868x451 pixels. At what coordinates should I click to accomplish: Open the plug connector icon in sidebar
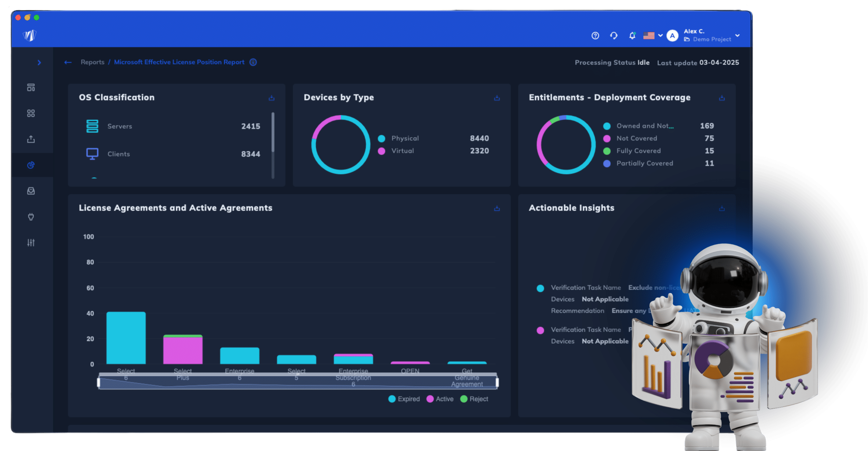(31, 217)
